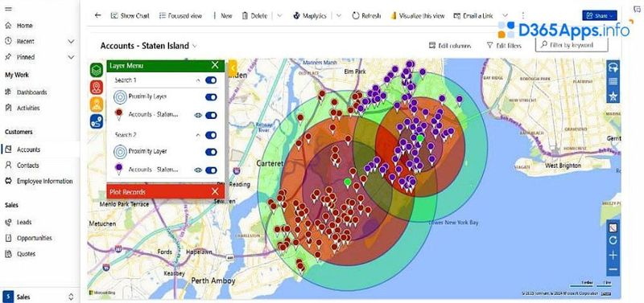Open the Accounts - Staten Island view dropdown
The height and width of the screenshot is (303, 644).
194,46
